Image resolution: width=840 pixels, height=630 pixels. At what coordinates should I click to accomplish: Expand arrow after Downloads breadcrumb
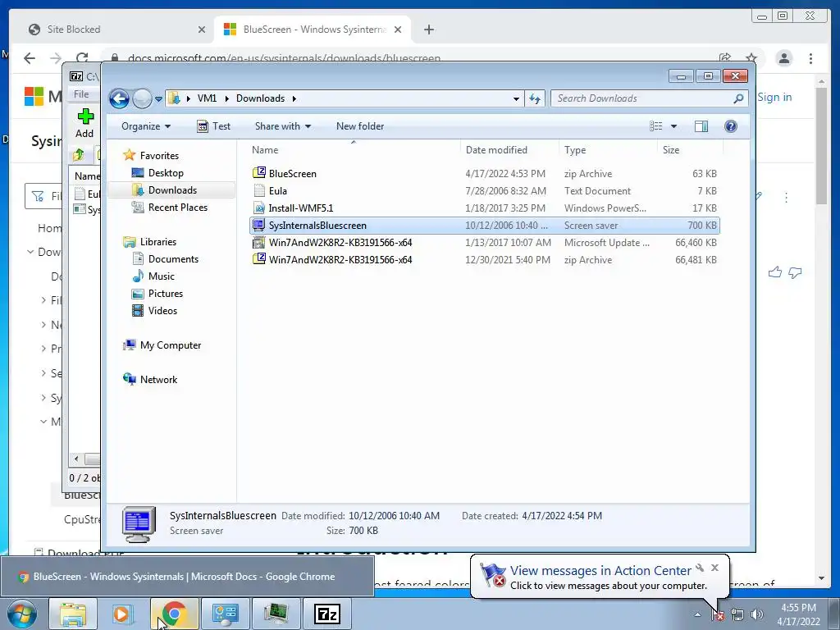294,98
